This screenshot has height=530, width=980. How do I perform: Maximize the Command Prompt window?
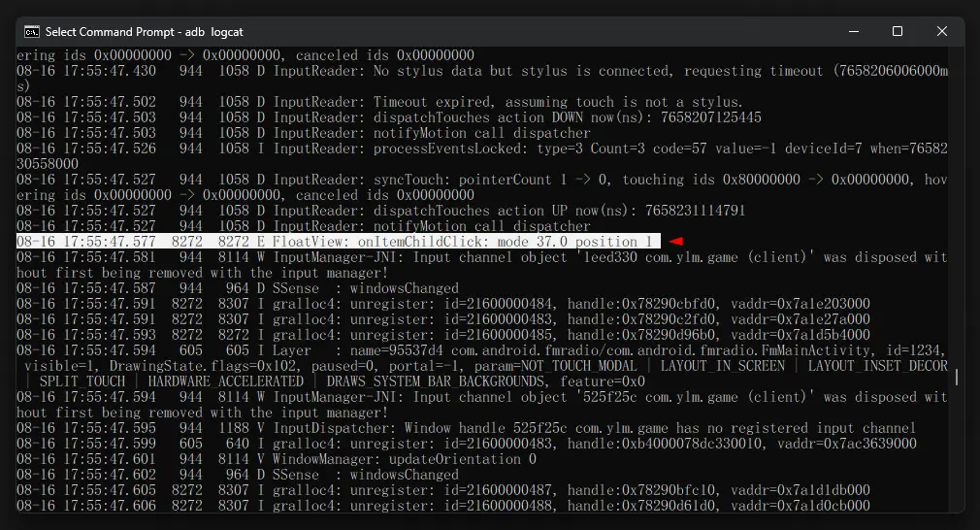coord(897,31)
